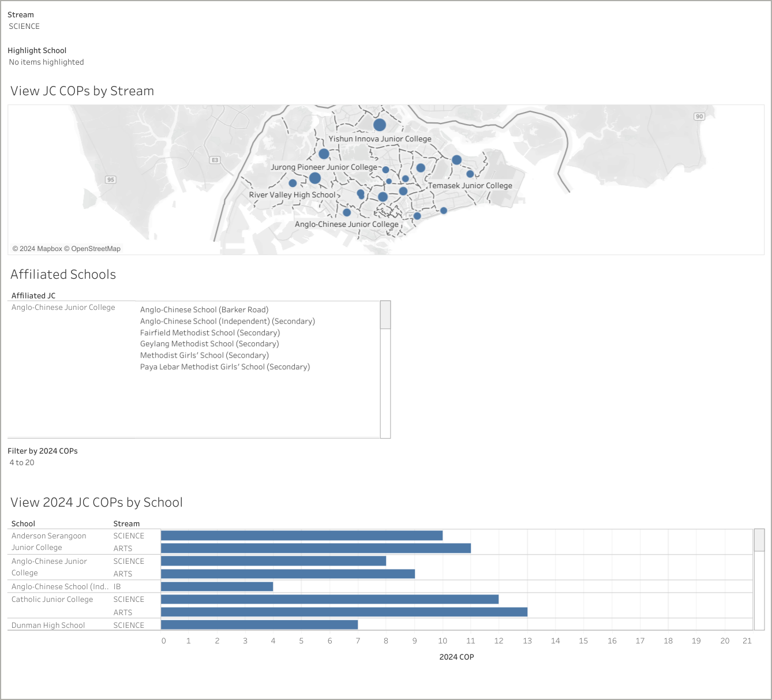Screen dimensions: 772x700
Task: Click the River Valley High School map dot
Action: pos(293,184)
